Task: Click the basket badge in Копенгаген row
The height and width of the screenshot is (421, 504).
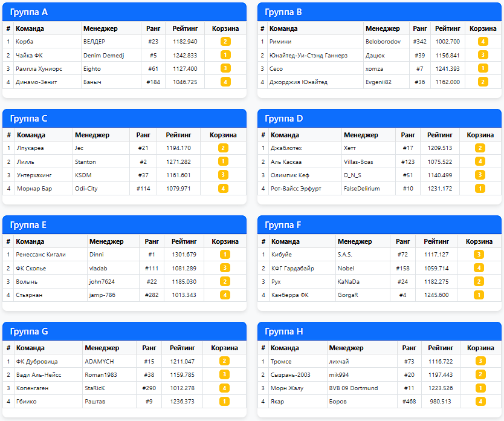Action: pyautogui.click(x=224, y=388)
